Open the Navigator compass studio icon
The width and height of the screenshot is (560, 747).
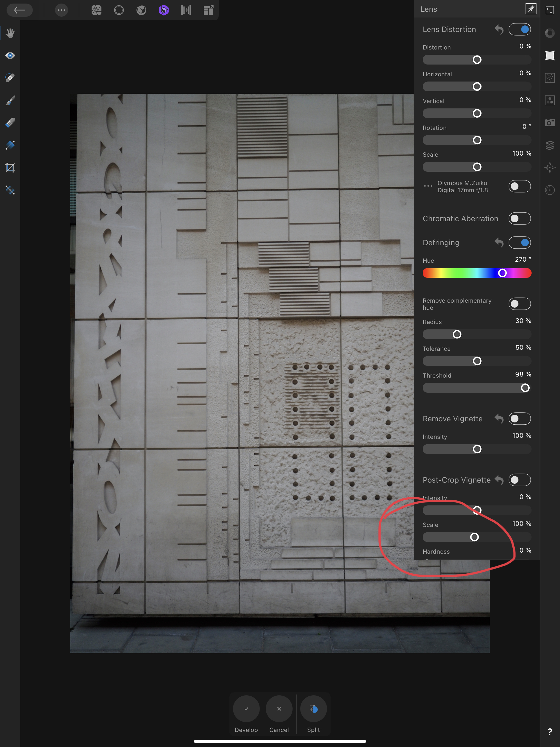pos(550,168)
